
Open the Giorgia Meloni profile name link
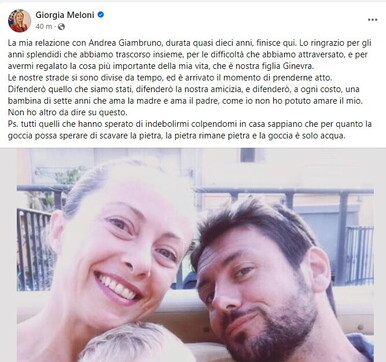click(x=65, y=15)
